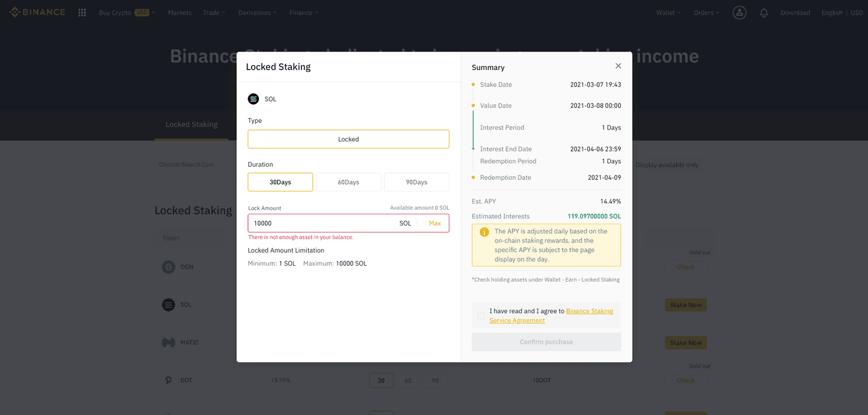Click the OGN token icon in list
868x415 pixels.
click(x=168, y=267)
